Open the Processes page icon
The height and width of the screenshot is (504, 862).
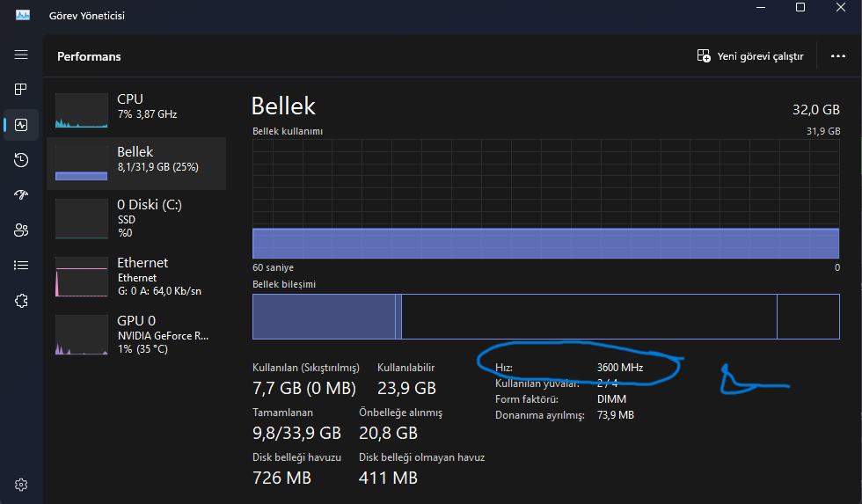tap(21, 90)
